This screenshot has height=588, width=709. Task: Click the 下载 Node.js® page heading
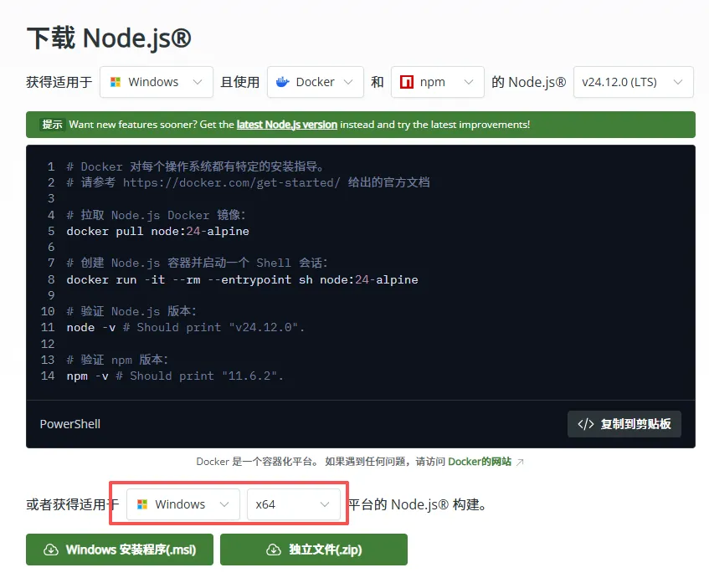[x=109, y=38]
